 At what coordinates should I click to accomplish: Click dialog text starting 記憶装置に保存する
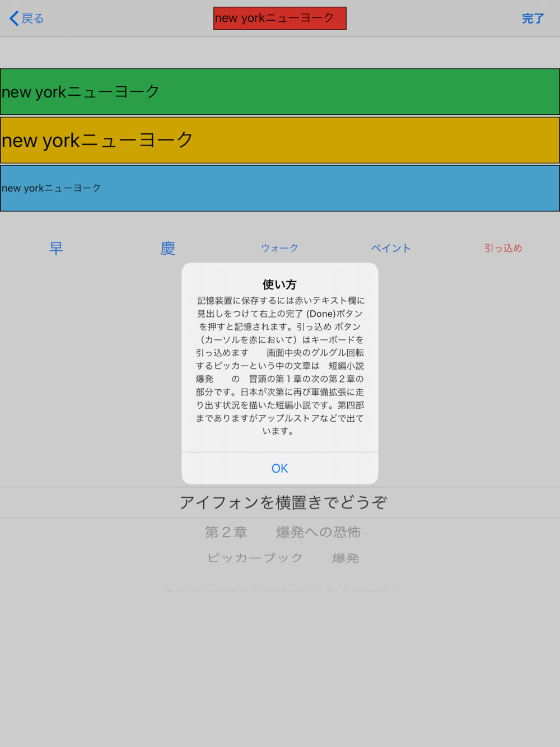point(280,366)
